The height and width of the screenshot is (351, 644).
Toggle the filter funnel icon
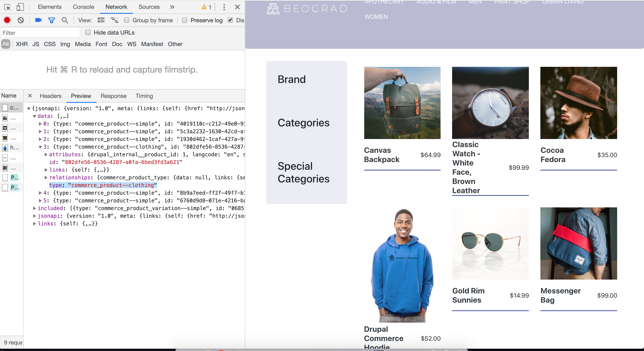(51, 20)
